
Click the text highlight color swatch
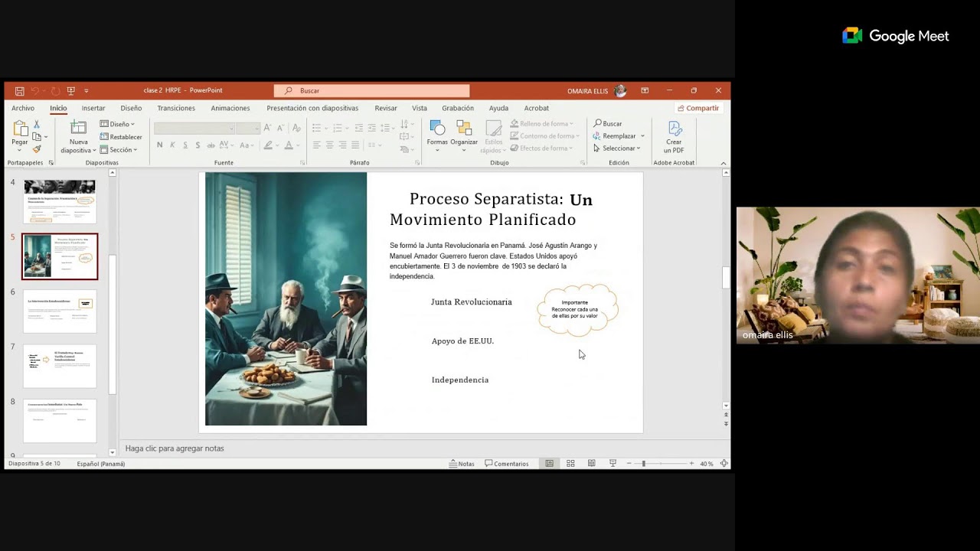click(x=268, y=145)
